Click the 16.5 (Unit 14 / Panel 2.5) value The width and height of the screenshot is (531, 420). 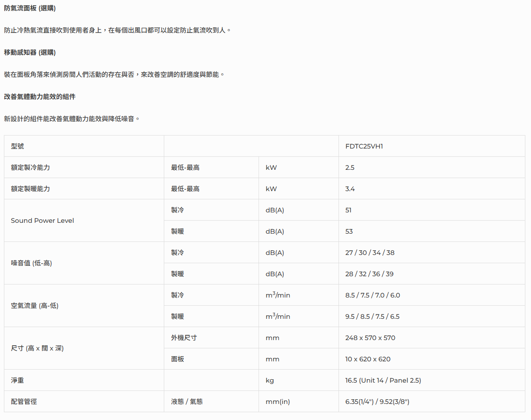point(383,380)
